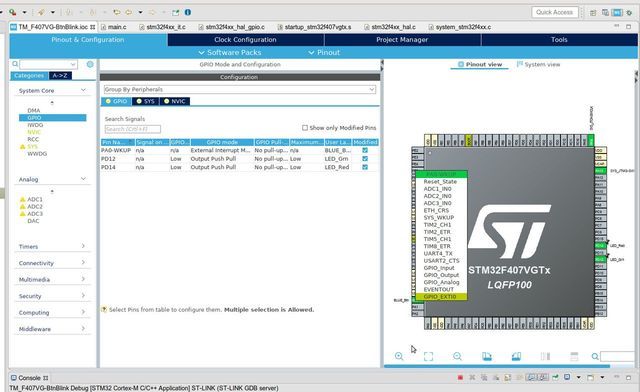Image resolution: width=640 pixels, height=392 pixels.
Task: Choose Reset_State from pin menu
Action: (x=440, y=181)
